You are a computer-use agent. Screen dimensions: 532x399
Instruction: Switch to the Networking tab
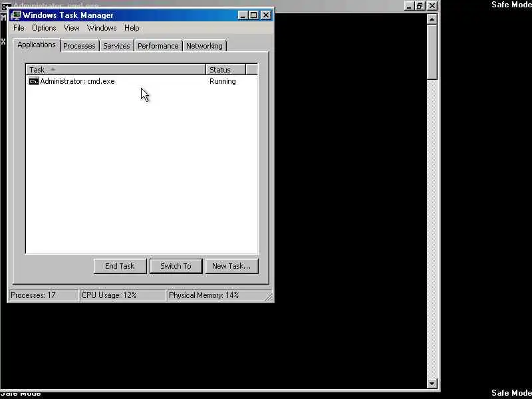[204, 46]
